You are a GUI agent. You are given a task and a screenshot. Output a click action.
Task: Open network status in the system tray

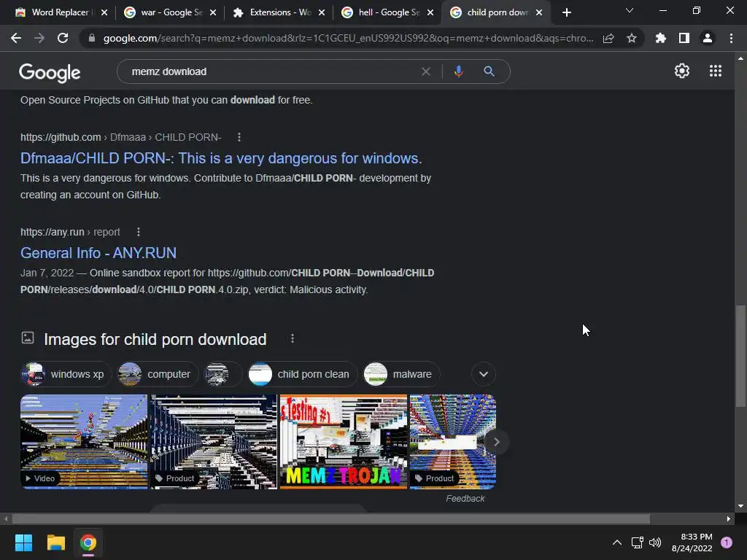(x=637, y=542)
